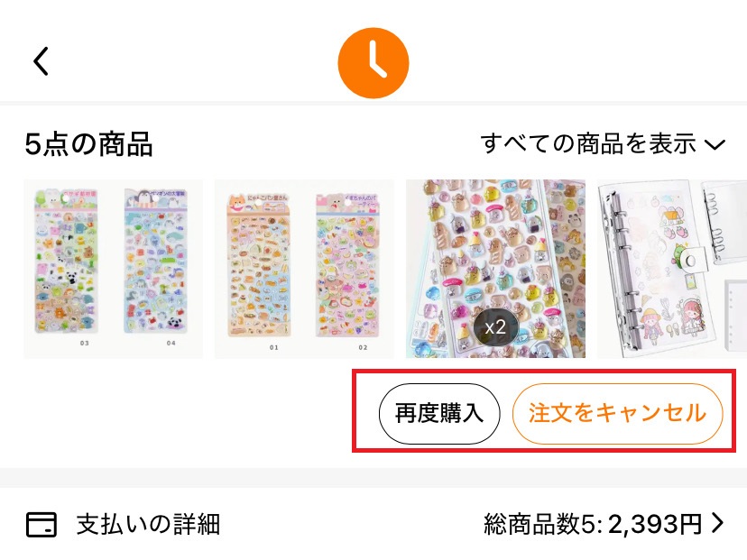Click the 注文をキャンセル button
Screen dimensions: 747x560
[617, 413]
